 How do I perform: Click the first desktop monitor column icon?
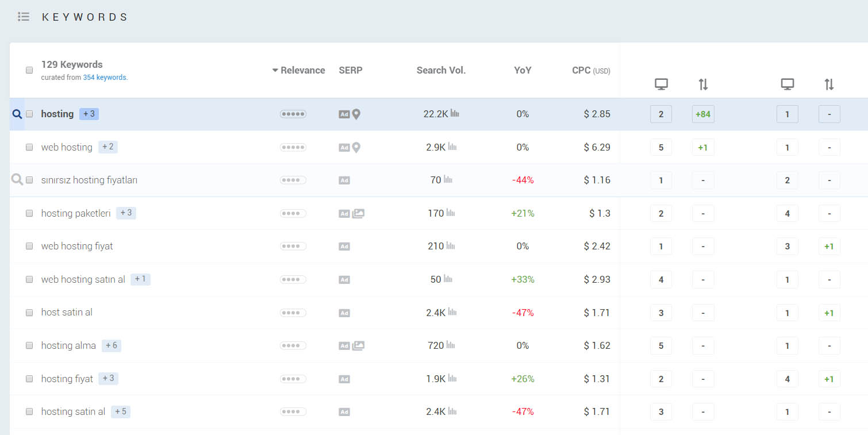tap(661, 84)
